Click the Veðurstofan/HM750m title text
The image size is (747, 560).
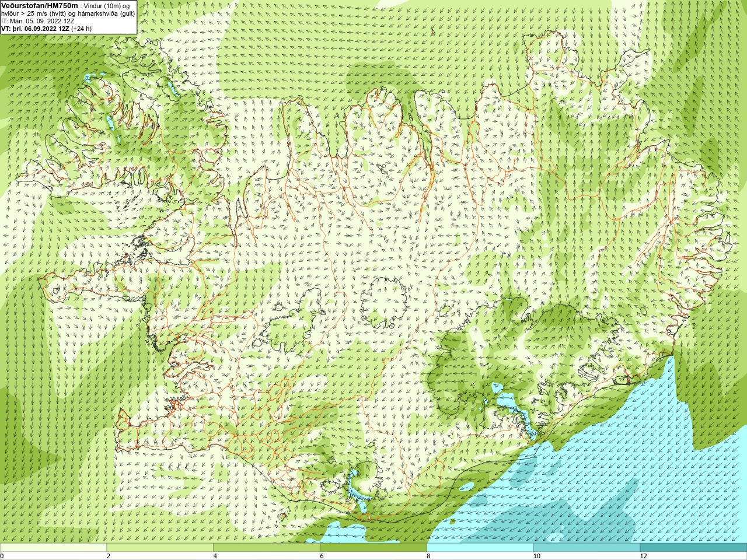39,5
